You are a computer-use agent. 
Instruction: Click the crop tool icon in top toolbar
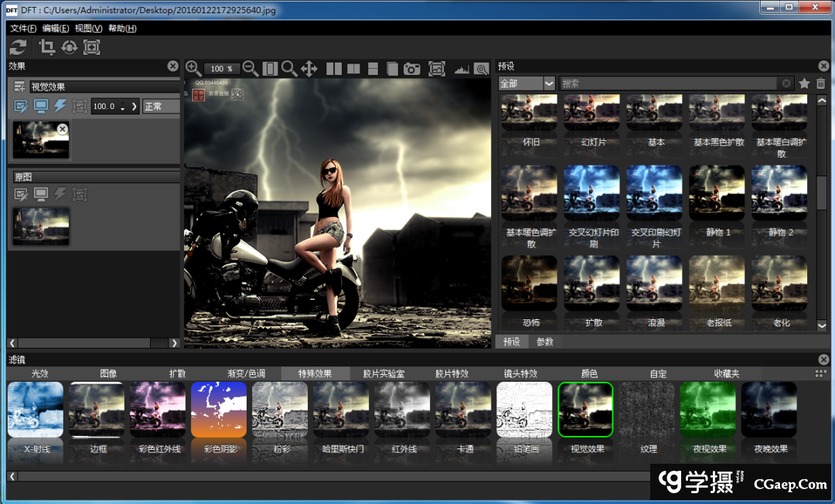click(x=47, y=47)
